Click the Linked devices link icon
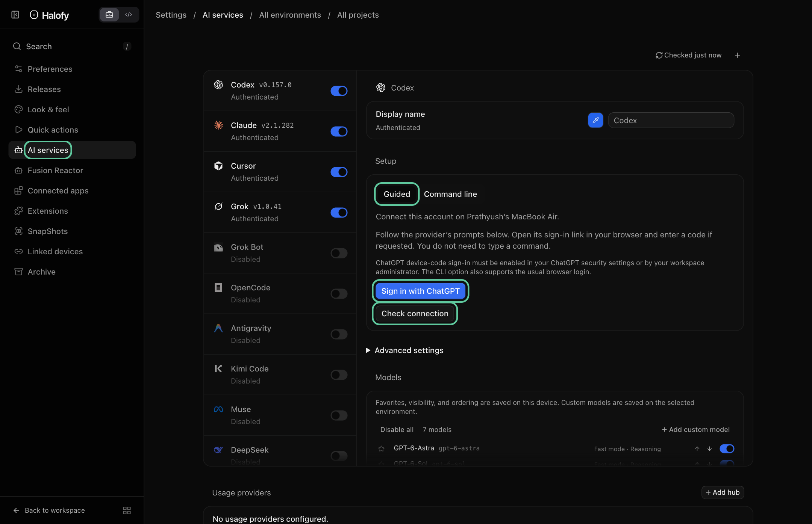812x524 pixels. coord(18,251)
